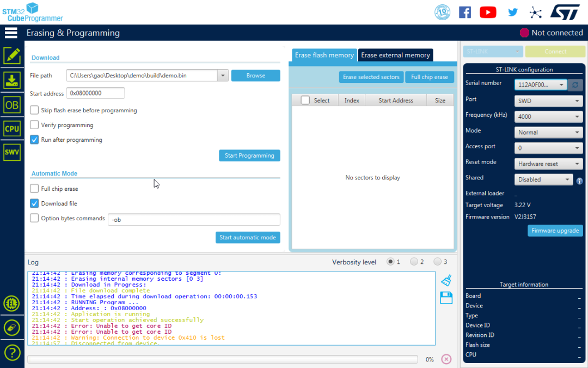Viewport: 588px width, 368px height.
Task: Click the 10 years anniversary badge
Action: (x=442, y=13)
